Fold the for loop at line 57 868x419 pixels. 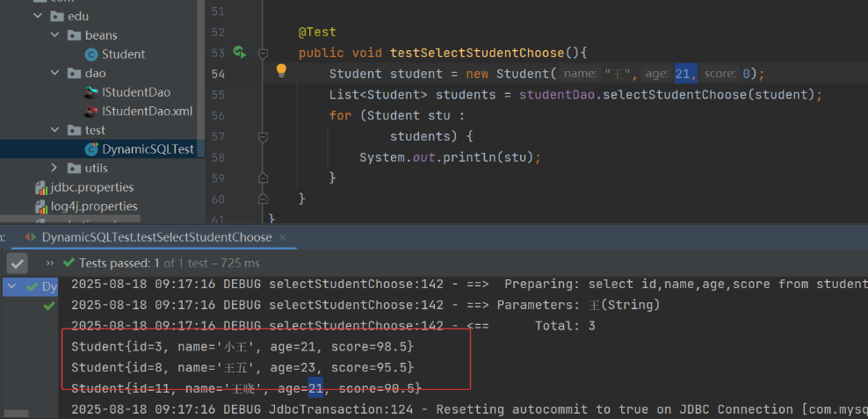[x=263, y=137]
